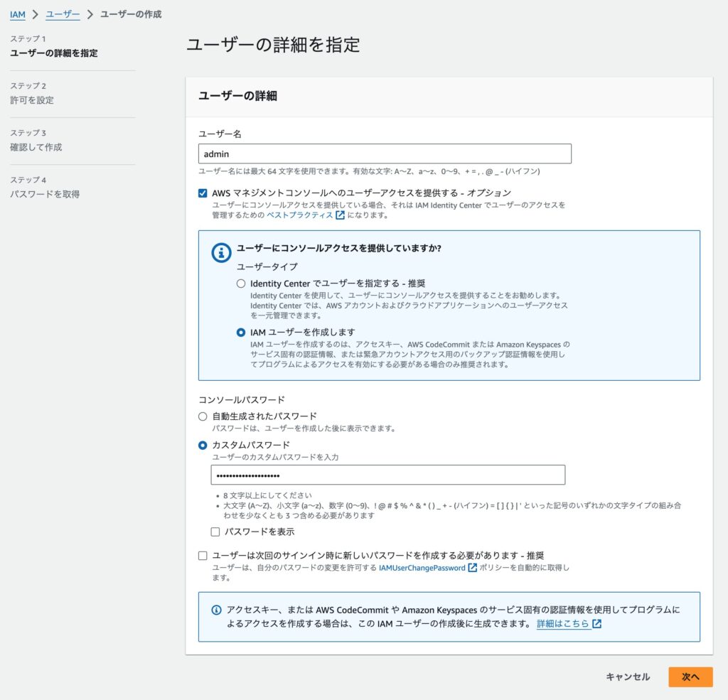This screenshot has width=728, height=700.
Task: Click the ユーザーの作成 breadcrumb text
Action: point(131,14)
